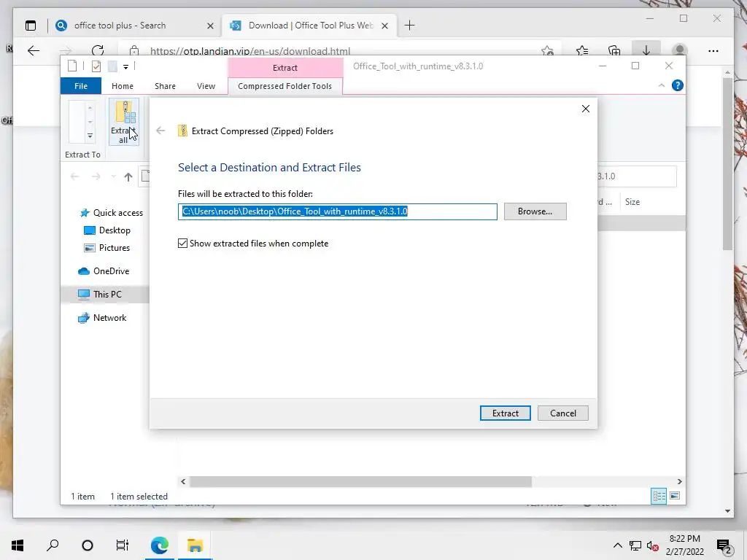Switch to the Home ribbon tab
The image size is (747, 560).
point(123,86)
